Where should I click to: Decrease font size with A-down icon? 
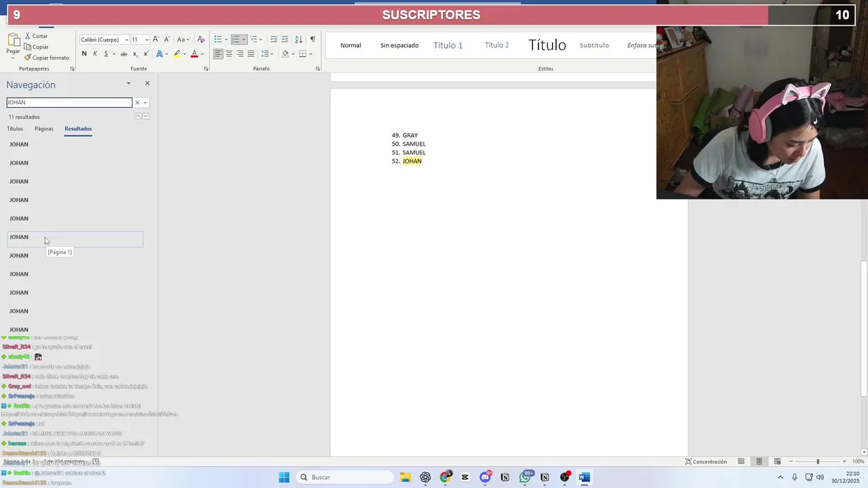coord(167,39)
